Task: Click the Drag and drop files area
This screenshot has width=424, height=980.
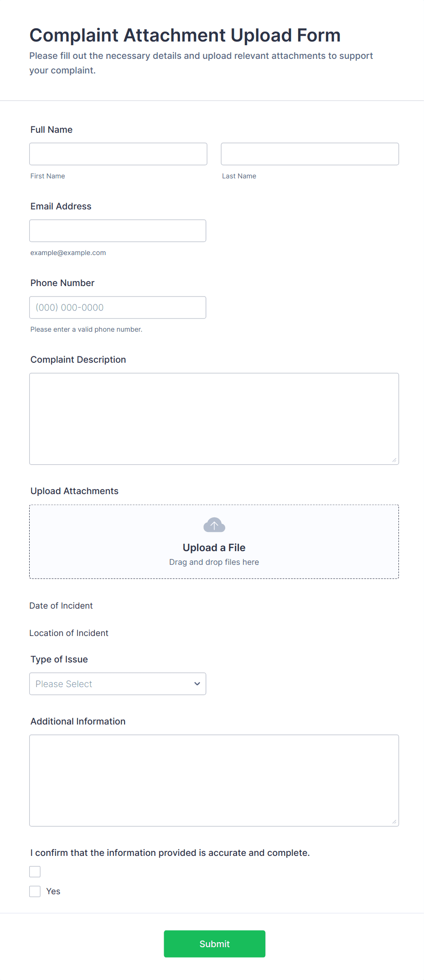Action: tap(214, 562)
